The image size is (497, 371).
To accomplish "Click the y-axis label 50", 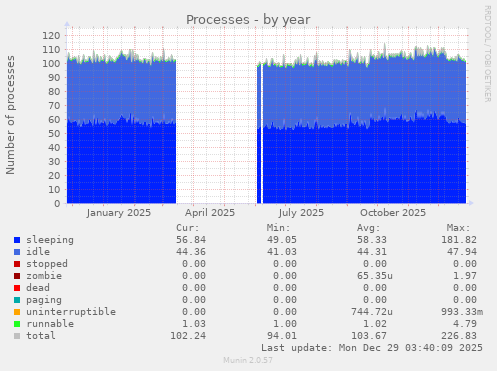I will 54,134.
